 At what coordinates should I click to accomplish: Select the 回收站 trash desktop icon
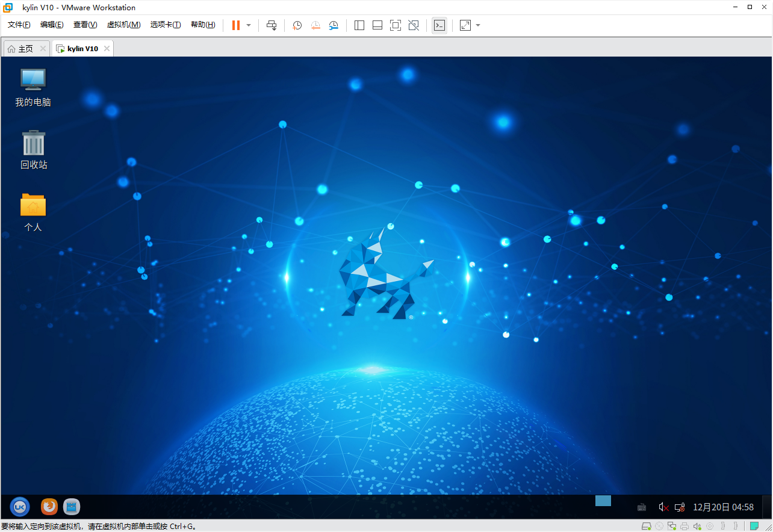[33, 150]
